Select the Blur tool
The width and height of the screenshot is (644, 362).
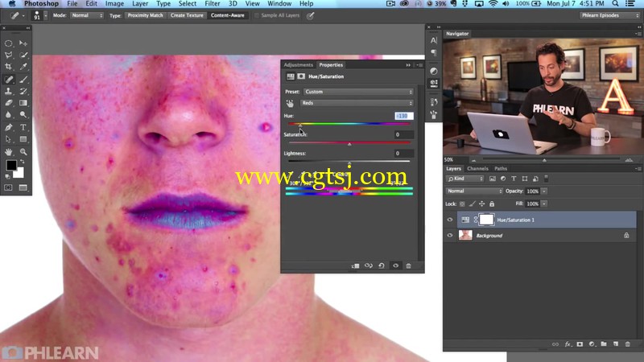8,115
